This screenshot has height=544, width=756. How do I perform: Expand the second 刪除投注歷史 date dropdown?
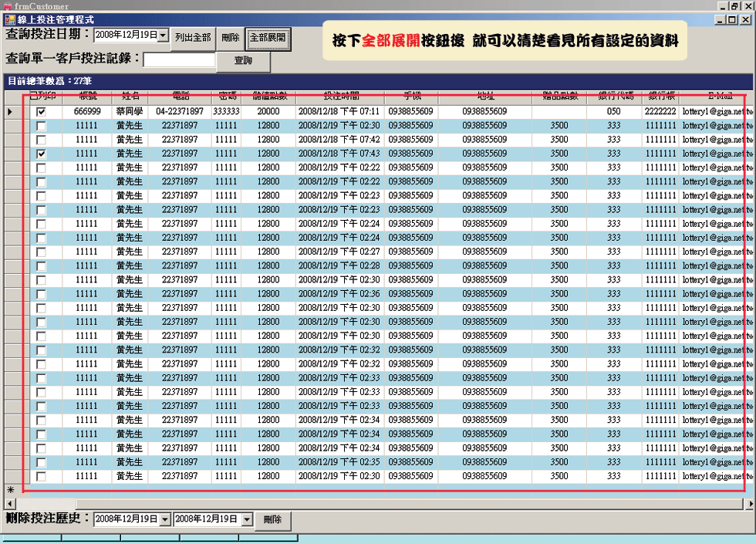[246, 519]
